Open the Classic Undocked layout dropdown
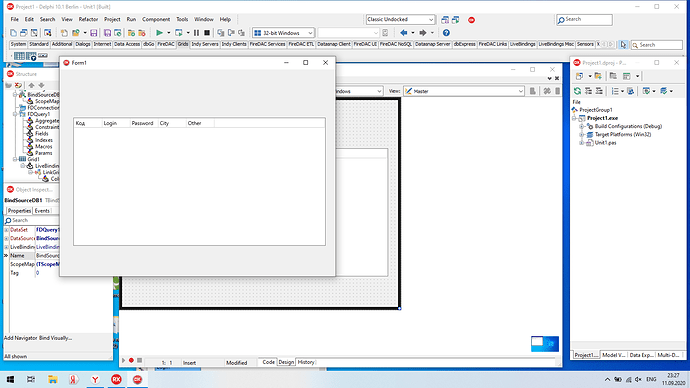 point(400,19)
